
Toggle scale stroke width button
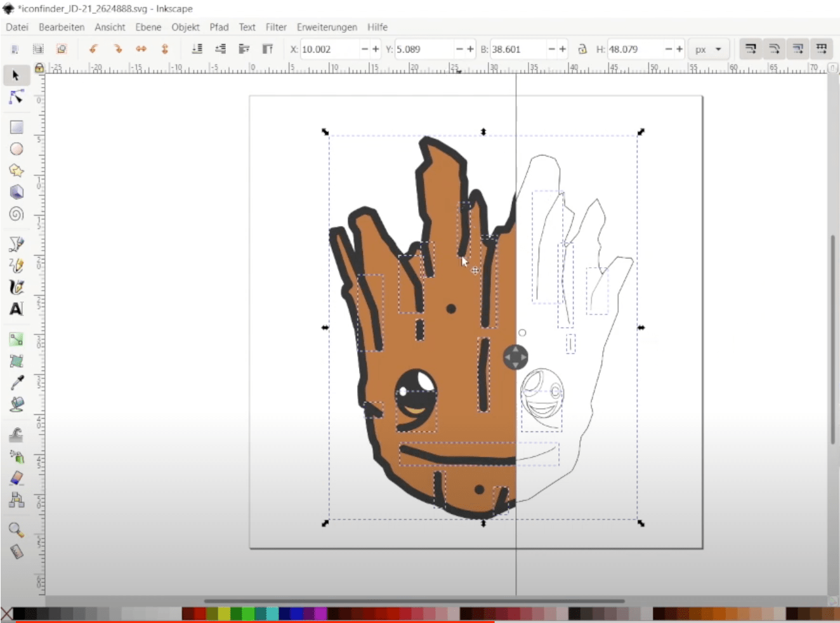pos(751,49)
